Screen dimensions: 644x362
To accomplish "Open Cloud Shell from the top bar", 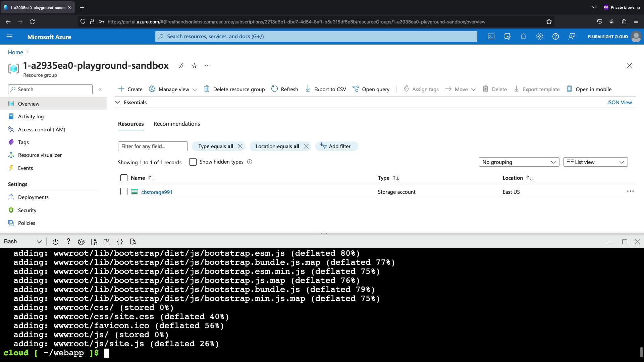I will pyautogui.click(x=491, y=37).
